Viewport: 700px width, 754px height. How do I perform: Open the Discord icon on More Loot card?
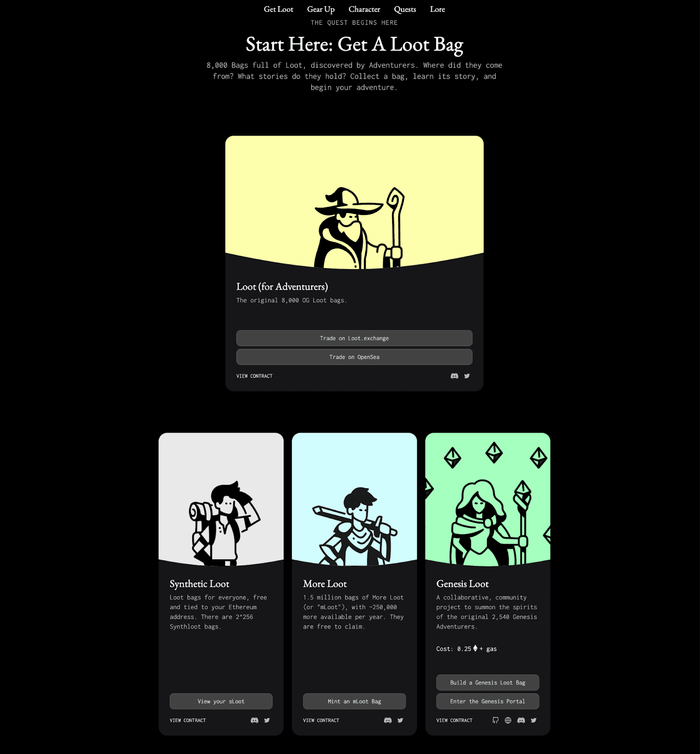click(x=388, y=720)
